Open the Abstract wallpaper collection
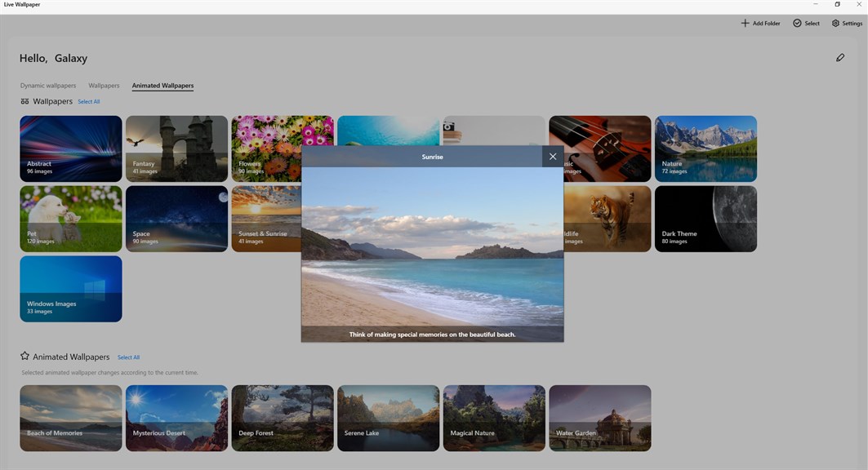This screenshot has height=470, width=868. 71,149
